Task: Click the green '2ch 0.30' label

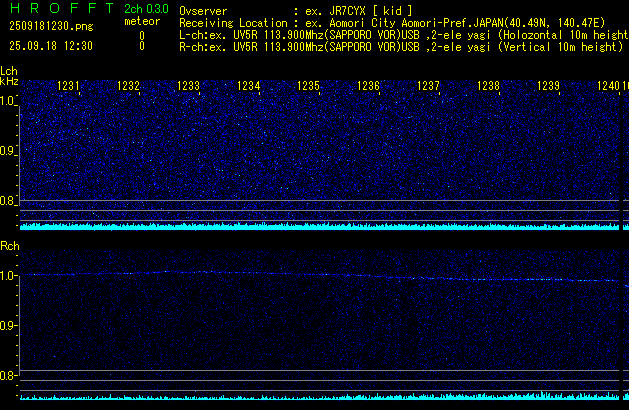Action: pos(146,8)
